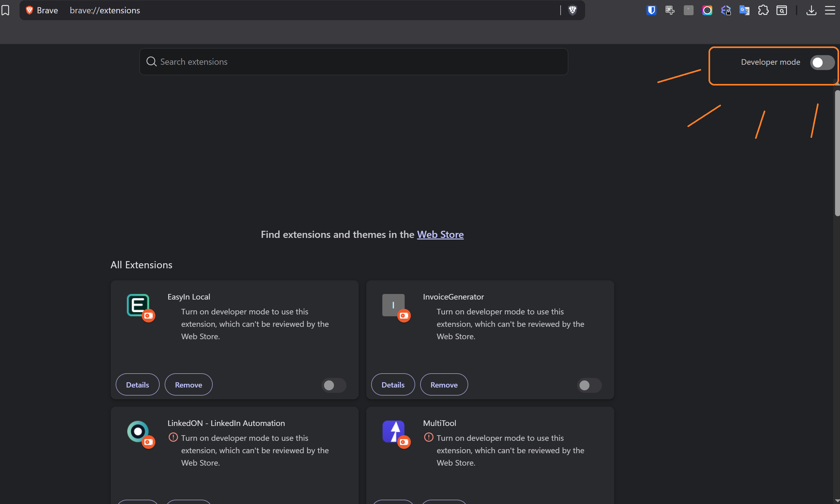Open the Downloads icon
The image size is (840, 504).
(x=811, y=10)
